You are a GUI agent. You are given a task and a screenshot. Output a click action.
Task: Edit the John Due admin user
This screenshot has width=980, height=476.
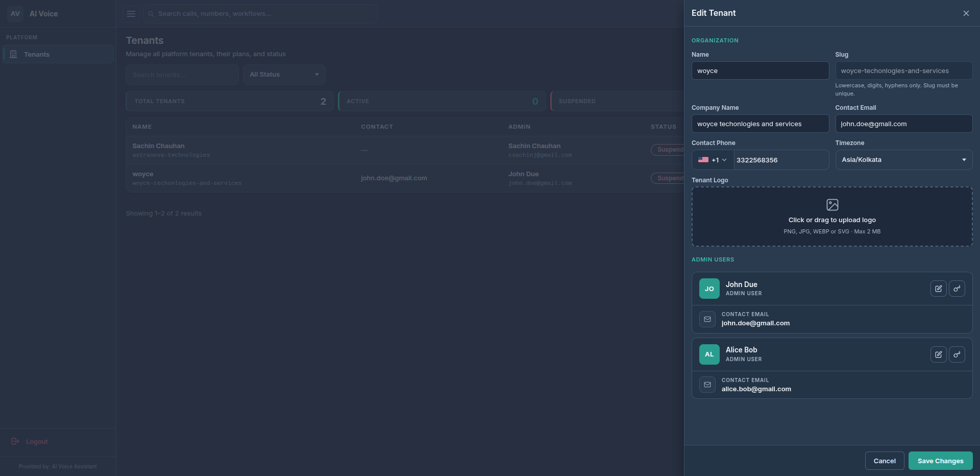[938, 289]
